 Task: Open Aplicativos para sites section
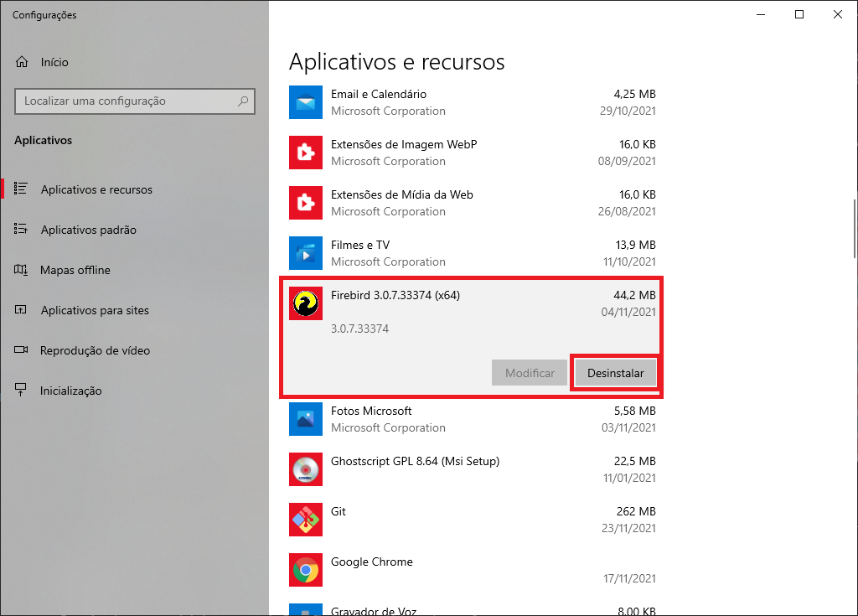pos(95,310)
